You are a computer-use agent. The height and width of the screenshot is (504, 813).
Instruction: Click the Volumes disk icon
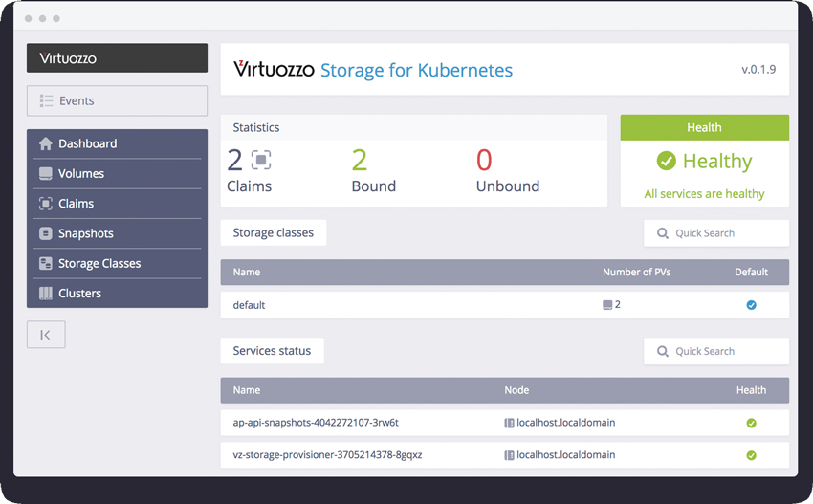tap(46, 174)
